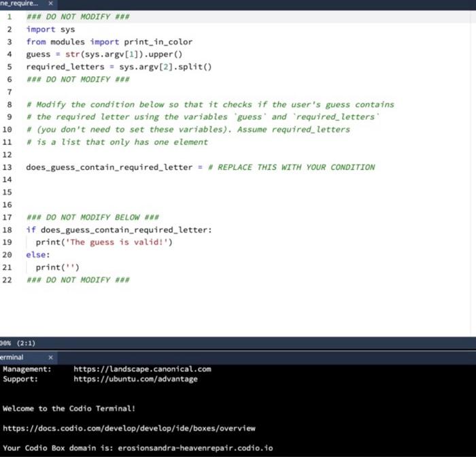Switch to the Terminal tab

[12, 358]
